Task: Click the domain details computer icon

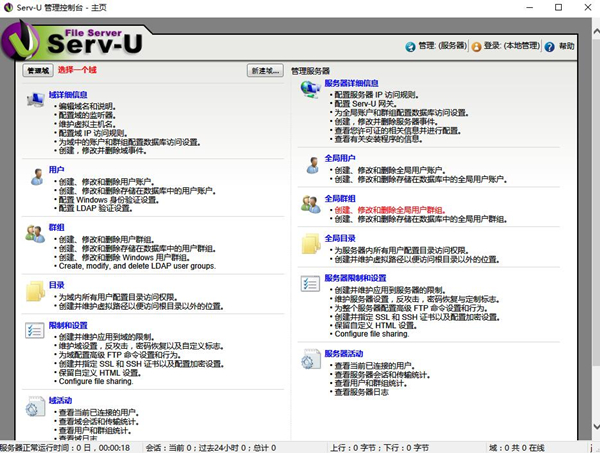Action: [36, 99]
